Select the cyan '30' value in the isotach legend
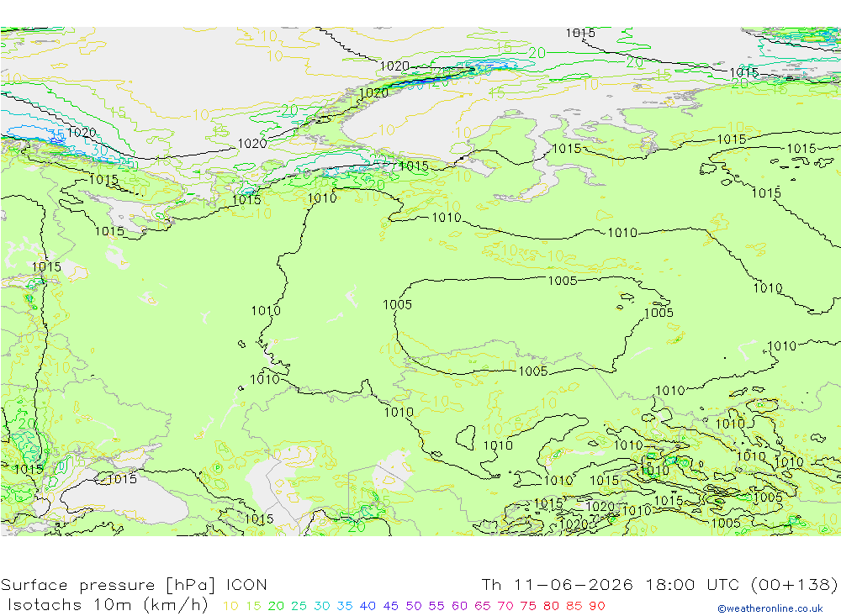841x616 pixels. [x=322, y=606]
